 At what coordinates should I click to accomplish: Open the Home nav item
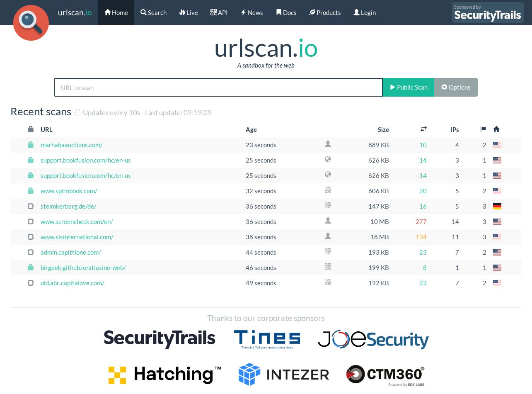pos(116,12)
